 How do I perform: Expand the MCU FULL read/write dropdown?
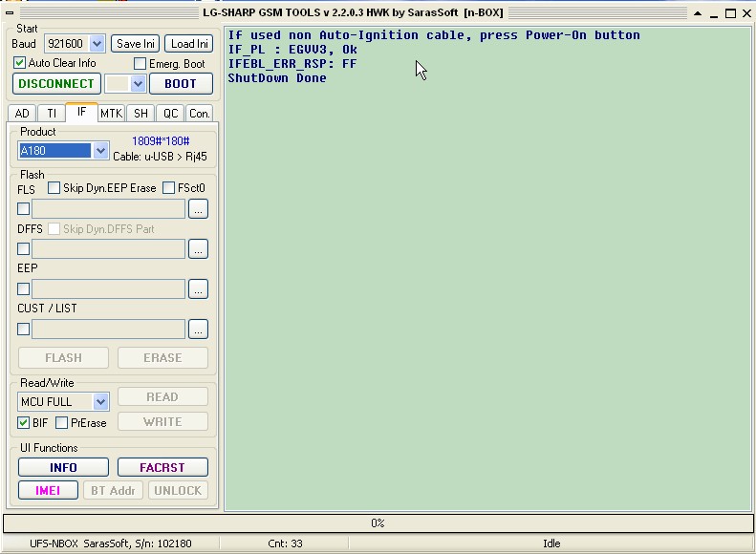point(100,402)
